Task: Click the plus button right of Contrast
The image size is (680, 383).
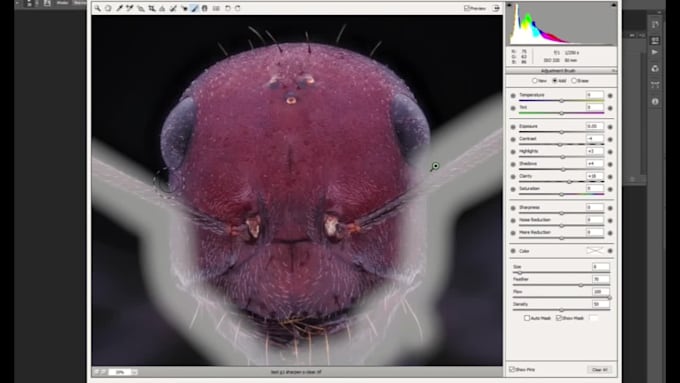Action: pos(610,139)
